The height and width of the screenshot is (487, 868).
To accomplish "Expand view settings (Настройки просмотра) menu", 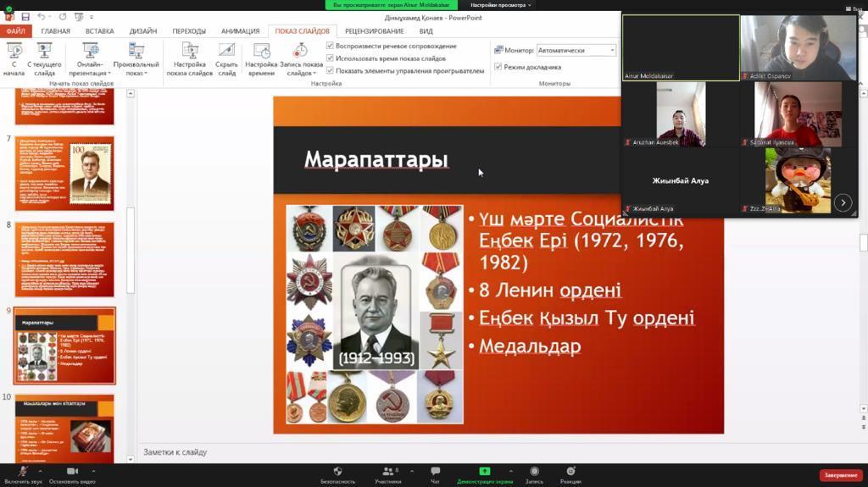I will pyautogui.click(x=501, y=5).
